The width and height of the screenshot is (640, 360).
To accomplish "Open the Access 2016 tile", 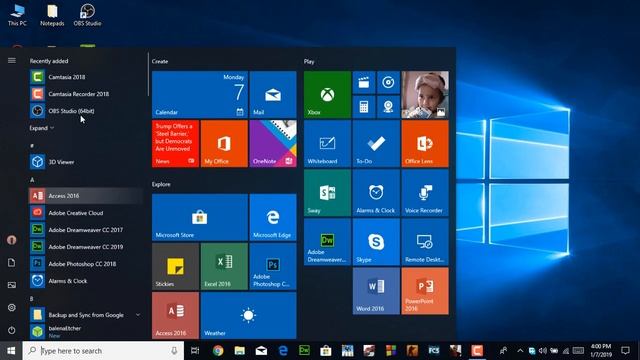I will click(x=175, y=315).
